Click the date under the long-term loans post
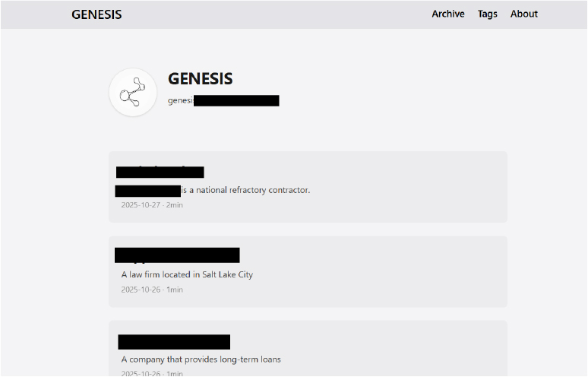The image size is (588, 377). pyautogui.click(x=141, y=373)
